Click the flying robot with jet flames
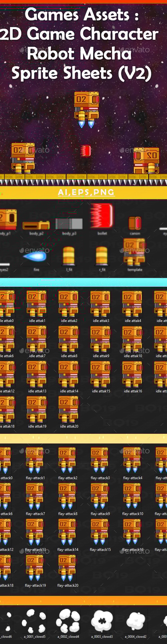167x644 pixels. [x=87, y=110]
